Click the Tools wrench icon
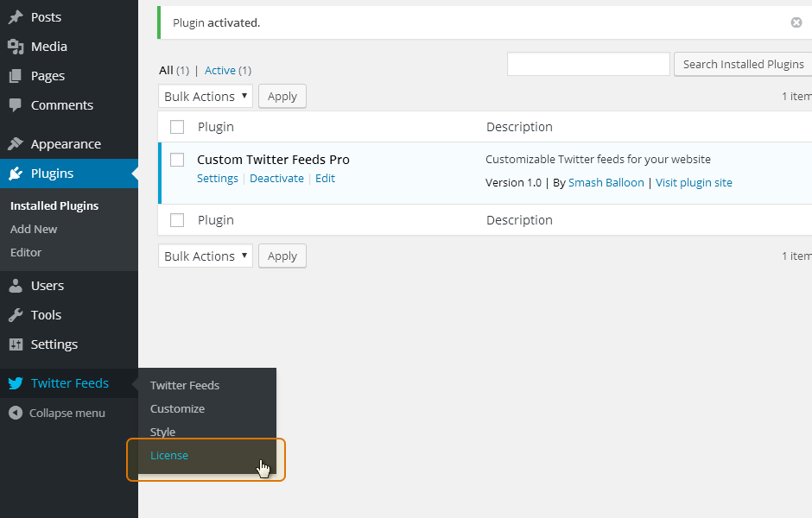 tap(16, 314)
